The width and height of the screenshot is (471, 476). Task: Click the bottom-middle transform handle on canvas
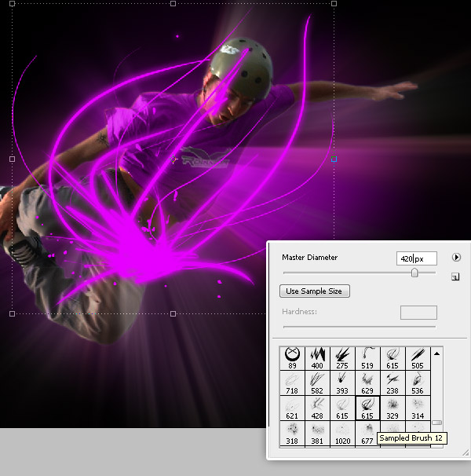[x=173, y=313]
